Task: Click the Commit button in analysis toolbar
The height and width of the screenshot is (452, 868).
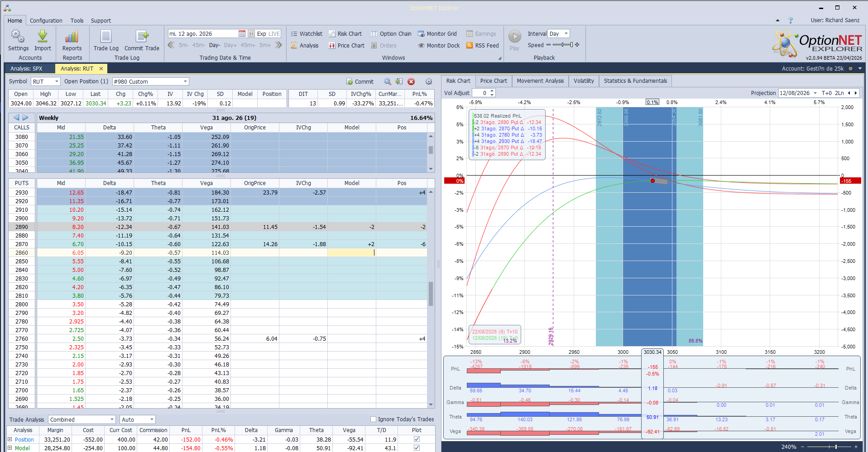Action: tap(360, 81)
